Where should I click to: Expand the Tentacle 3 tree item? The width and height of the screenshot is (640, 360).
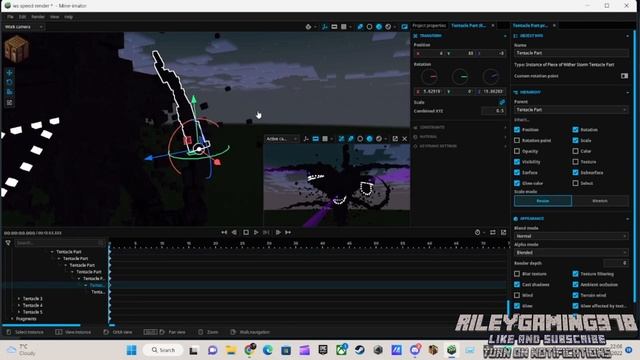[19, 299]
